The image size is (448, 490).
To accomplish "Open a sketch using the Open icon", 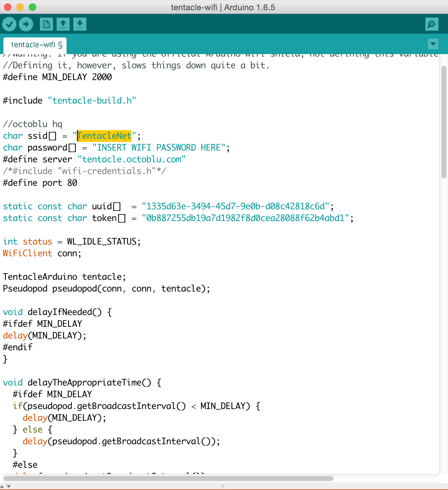I will (63, 24).
